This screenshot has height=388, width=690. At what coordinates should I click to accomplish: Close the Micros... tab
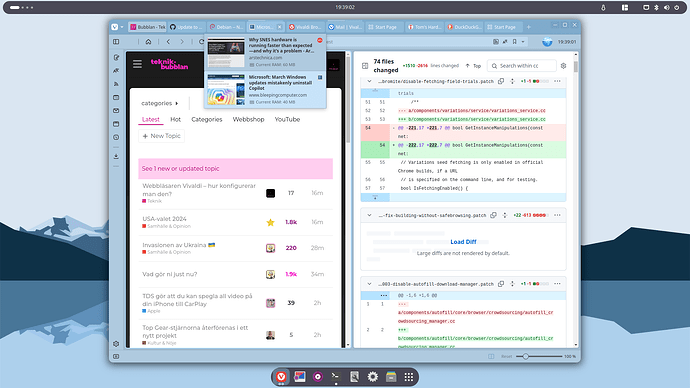point(279,27)
